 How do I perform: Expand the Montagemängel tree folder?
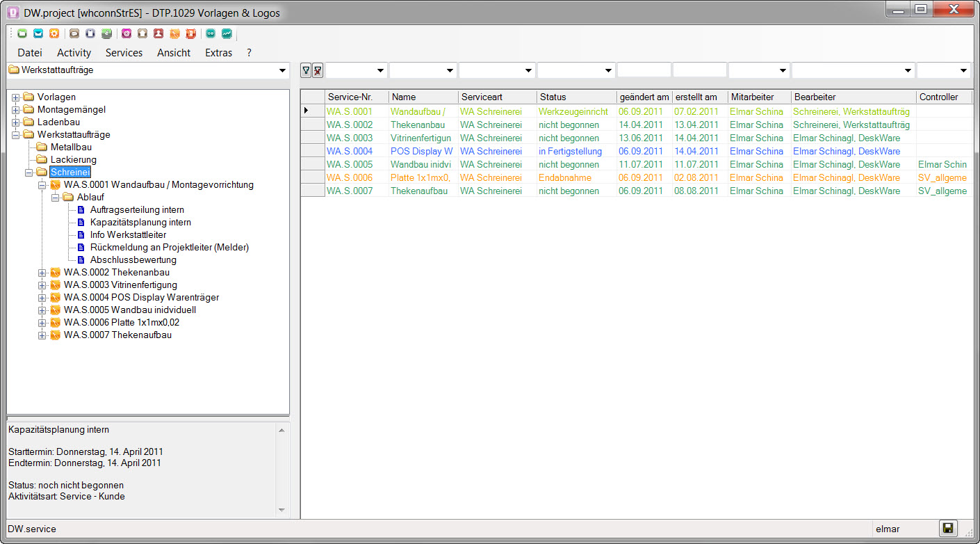pos(16,110)
